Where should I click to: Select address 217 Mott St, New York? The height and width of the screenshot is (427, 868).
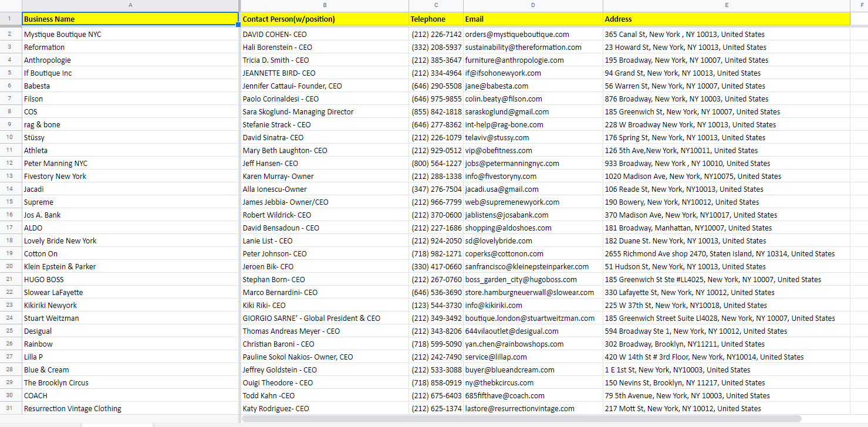tap(727, 408)
